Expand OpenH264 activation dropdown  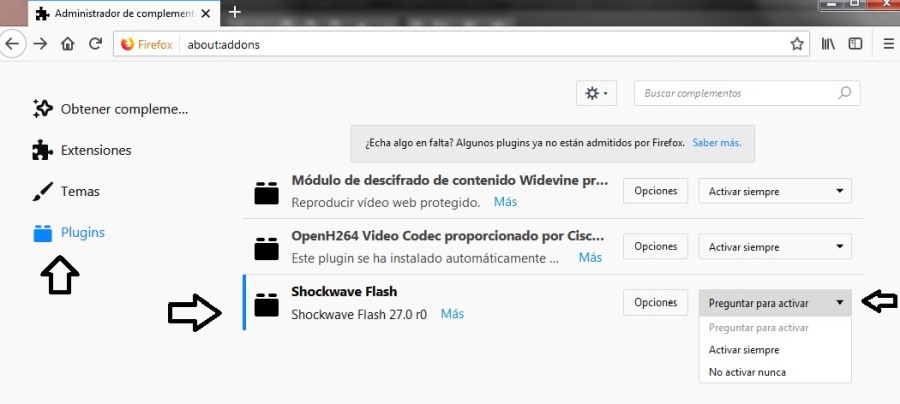[x=775, y=247]
